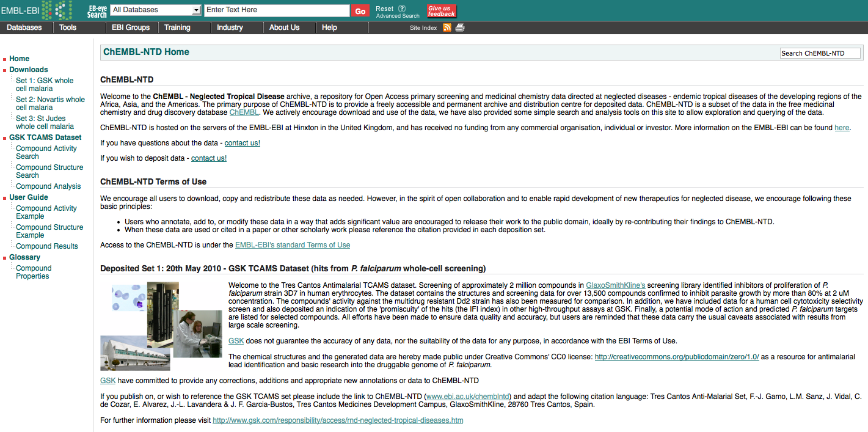Open the All Databases dropdown

point(156,10)
